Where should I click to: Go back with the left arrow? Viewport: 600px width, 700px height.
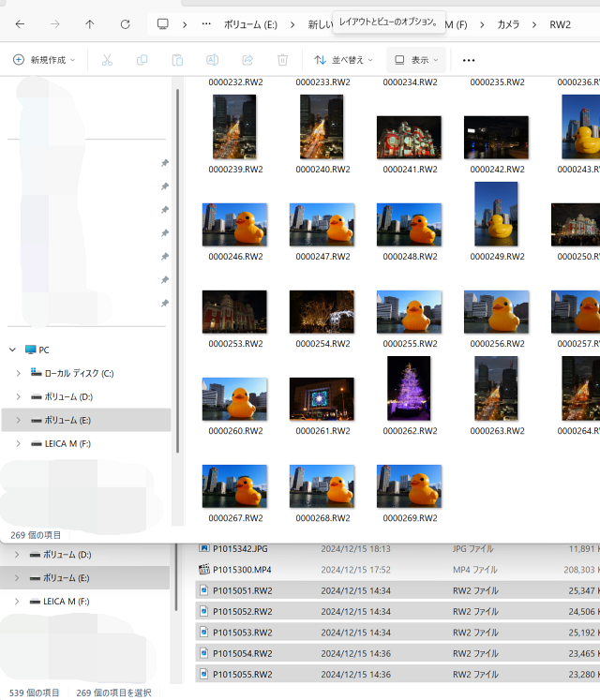(x=20, y=24)
